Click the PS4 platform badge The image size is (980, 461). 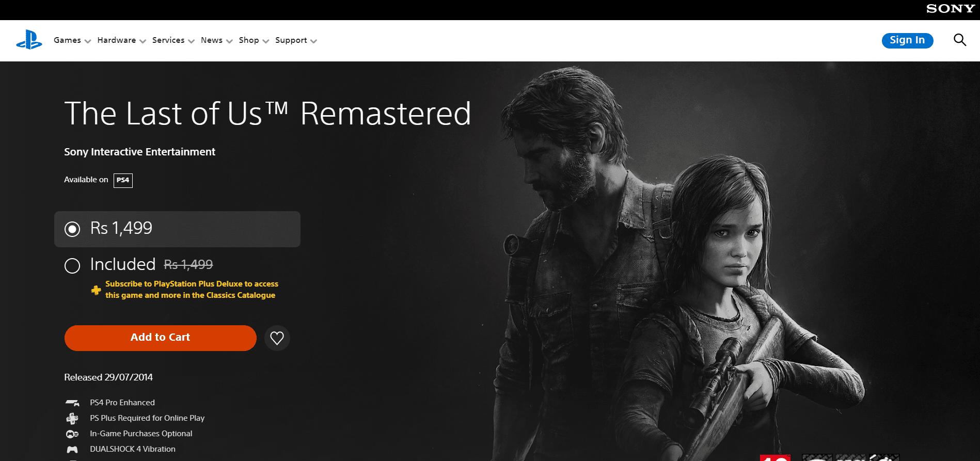point(123,180)
